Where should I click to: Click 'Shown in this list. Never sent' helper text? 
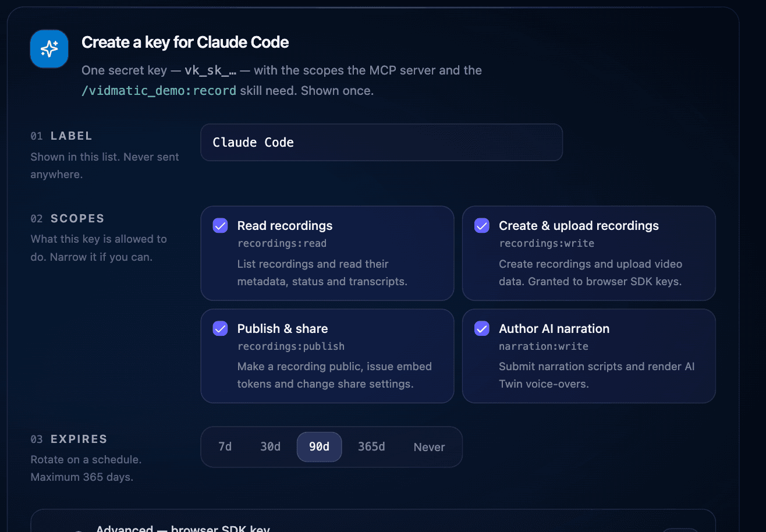(x=105, y=157)
